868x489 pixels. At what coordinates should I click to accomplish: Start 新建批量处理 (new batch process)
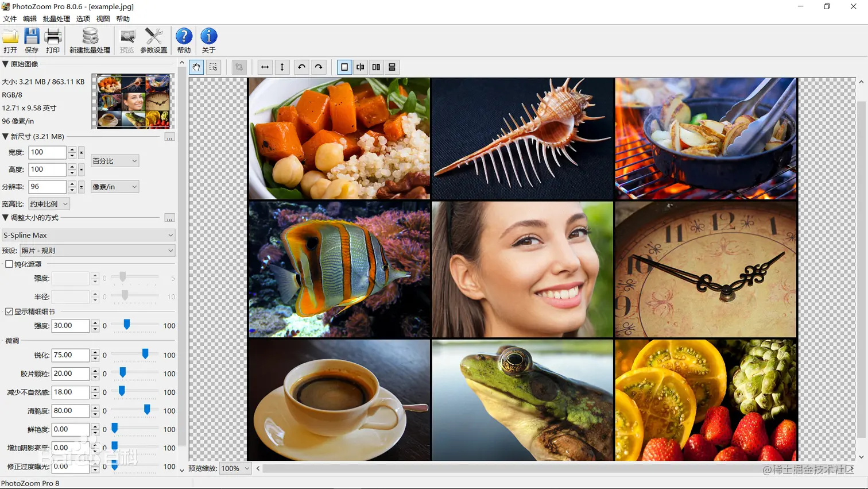90,40
